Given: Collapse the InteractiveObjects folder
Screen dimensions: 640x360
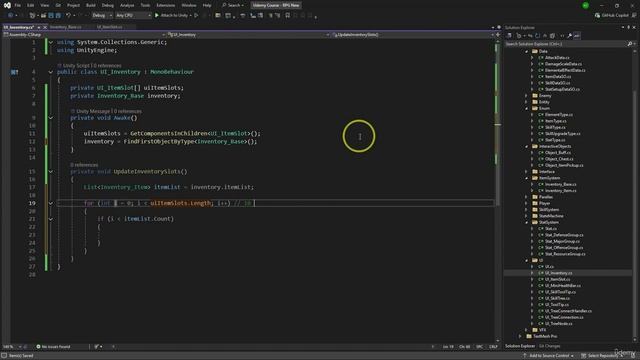Looking at the screenshot, I should click(527, 147).
